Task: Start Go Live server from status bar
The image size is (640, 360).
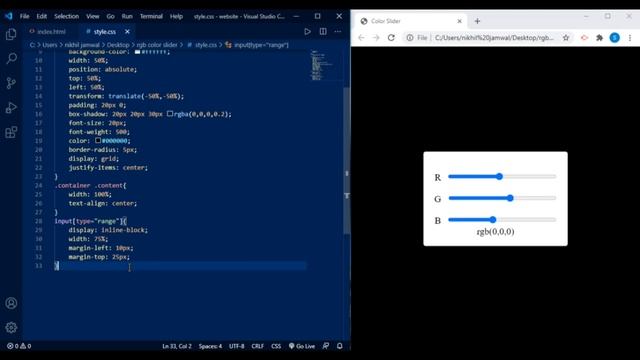Action: pos(302,346)
